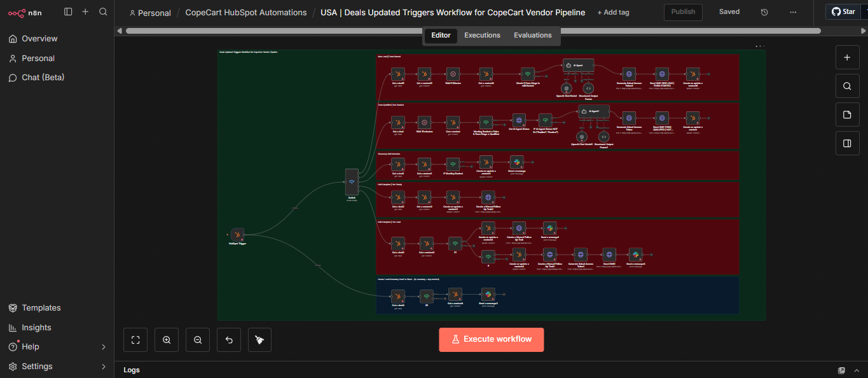868x378 pixels.
Task: Open the sticky note three-dot menu on the canvas
Action: coord(759,46)
